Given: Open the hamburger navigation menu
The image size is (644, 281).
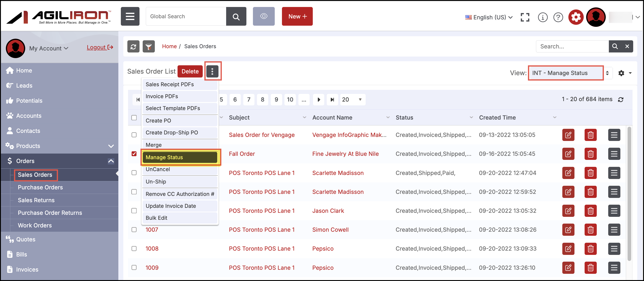Looking at the screenshot, I should [x=130, y=16].
